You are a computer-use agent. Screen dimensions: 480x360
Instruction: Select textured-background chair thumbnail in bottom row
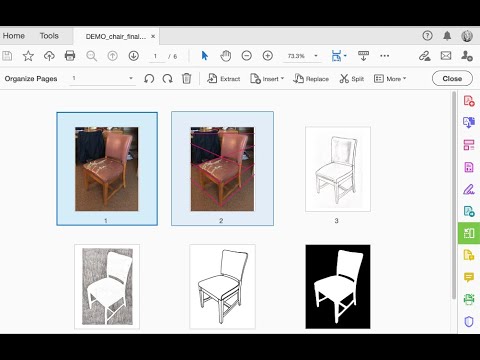(107, 287)
